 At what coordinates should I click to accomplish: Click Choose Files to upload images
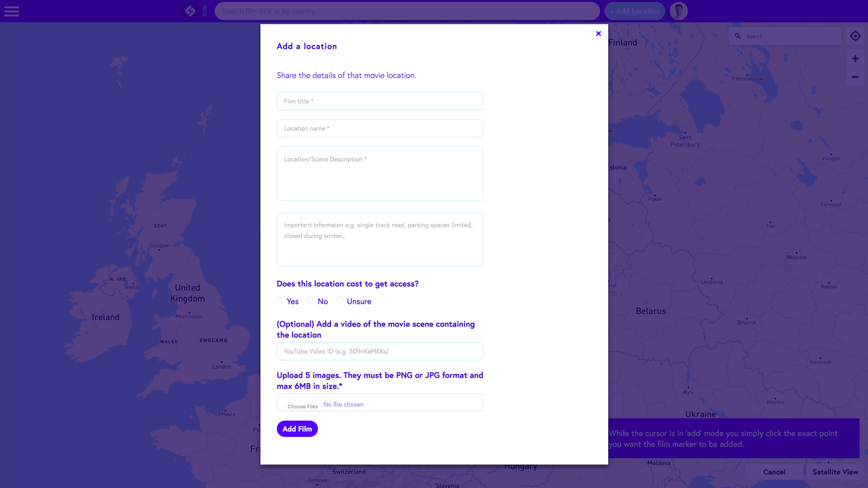coord(302,406)
